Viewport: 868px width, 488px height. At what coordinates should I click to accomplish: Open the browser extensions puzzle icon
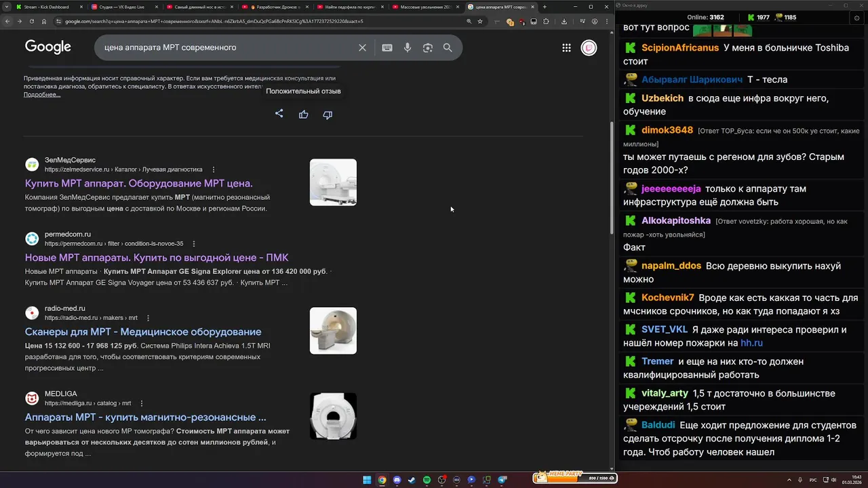click(546, 21)
